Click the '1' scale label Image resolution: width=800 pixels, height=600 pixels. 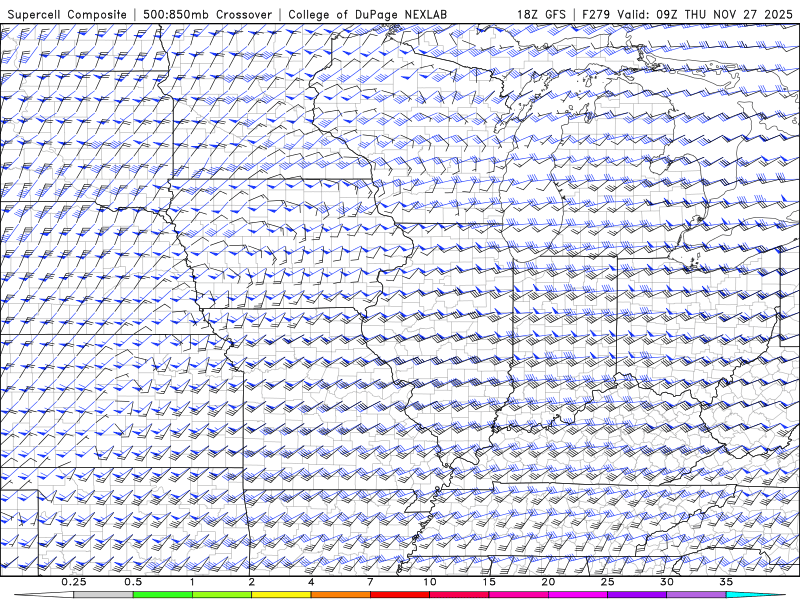[192, 582]
